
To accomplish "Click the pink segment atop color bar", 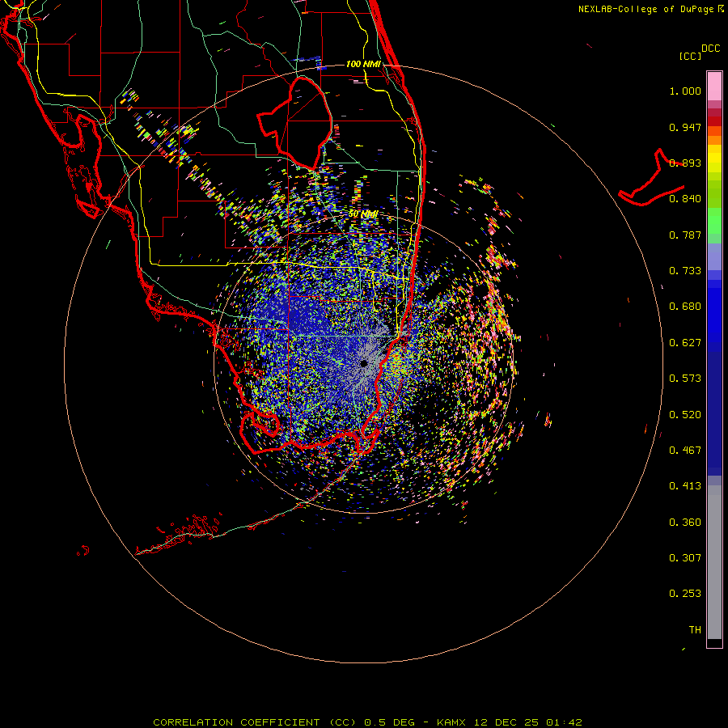I will click(x=714, y=87).
